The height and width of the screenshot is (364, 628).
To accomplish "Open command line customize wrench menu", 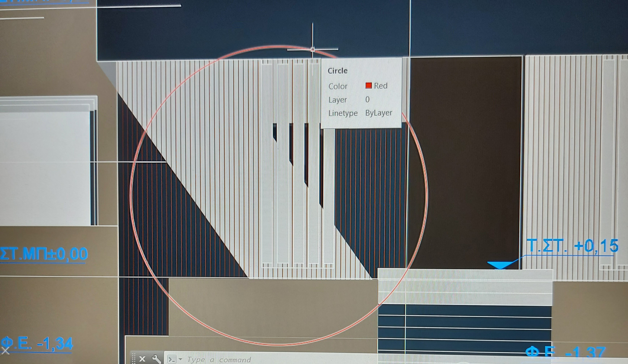I will [156, 359].
